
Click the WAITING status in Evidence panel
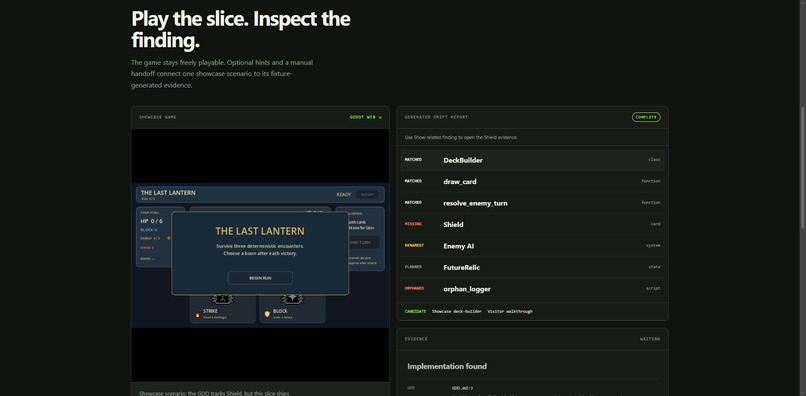(650, 339)
